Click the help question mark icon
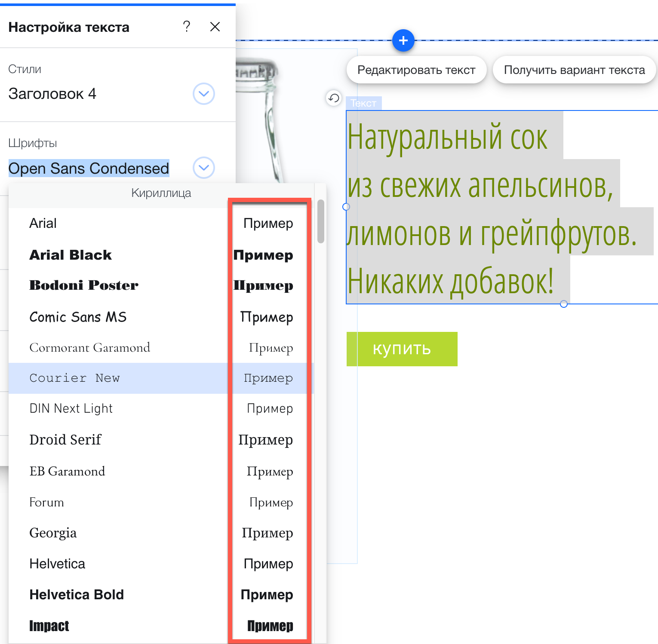This screenshot has width=658, height=644. click(186, 27)
